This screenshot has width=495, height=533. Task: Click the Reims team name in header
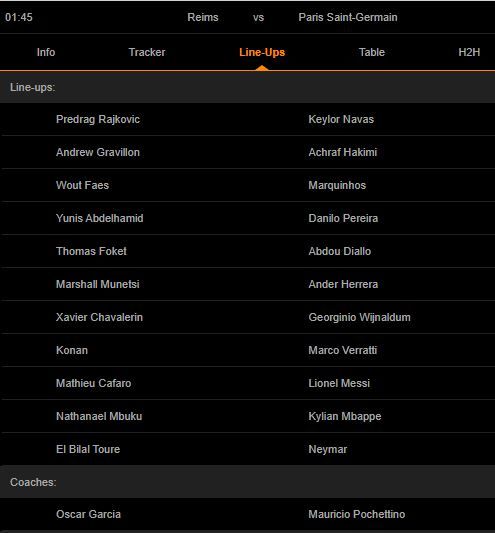[x=203, y=17]
